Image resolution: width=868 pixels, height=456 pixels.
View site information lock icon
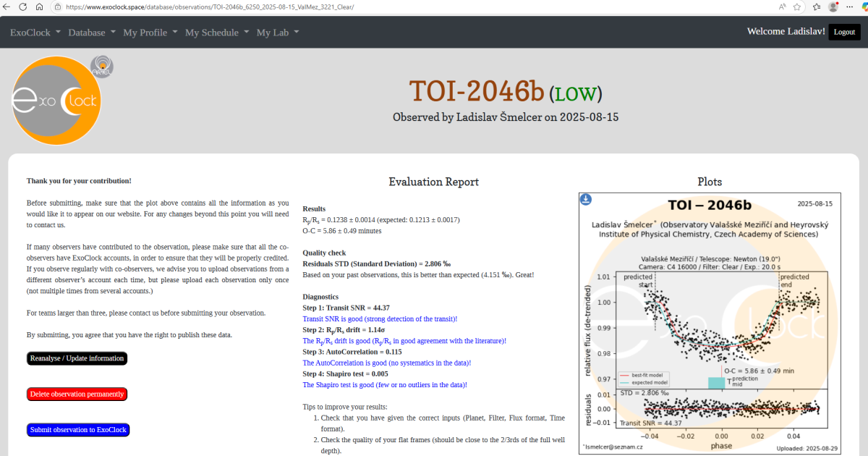(58, 7)
